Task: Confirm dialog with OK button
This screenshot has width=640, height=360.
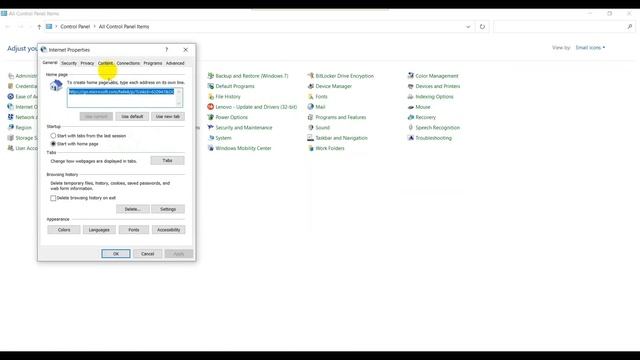Action: tap(116, 253)
